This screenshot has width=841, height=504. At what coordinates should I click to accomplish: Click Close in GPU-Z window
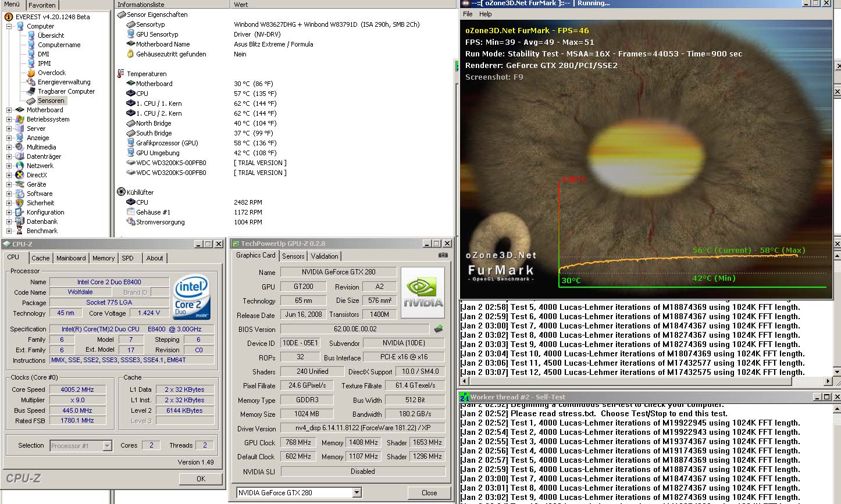tap(429, 493)
